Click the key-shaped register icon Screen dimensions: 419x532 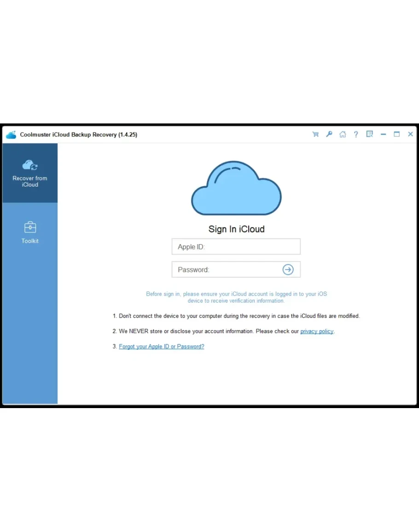click(329, 134)
